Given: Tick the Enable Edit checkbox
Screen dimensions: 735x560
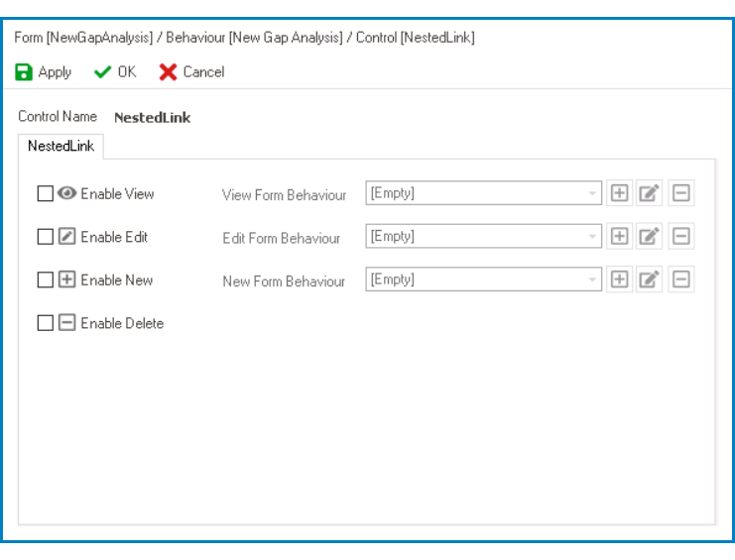Looking at the screenshot, I should pyautogui.click(x=45, y=237).
